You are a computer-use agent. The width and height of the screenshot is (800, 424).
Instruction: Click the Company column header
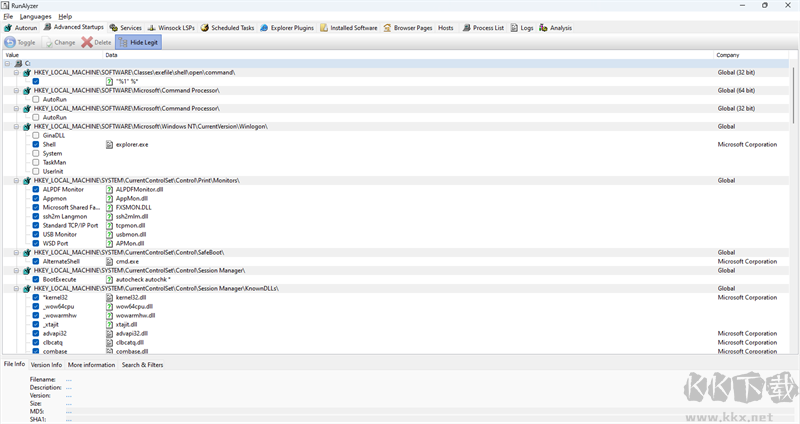click(751, 55)
